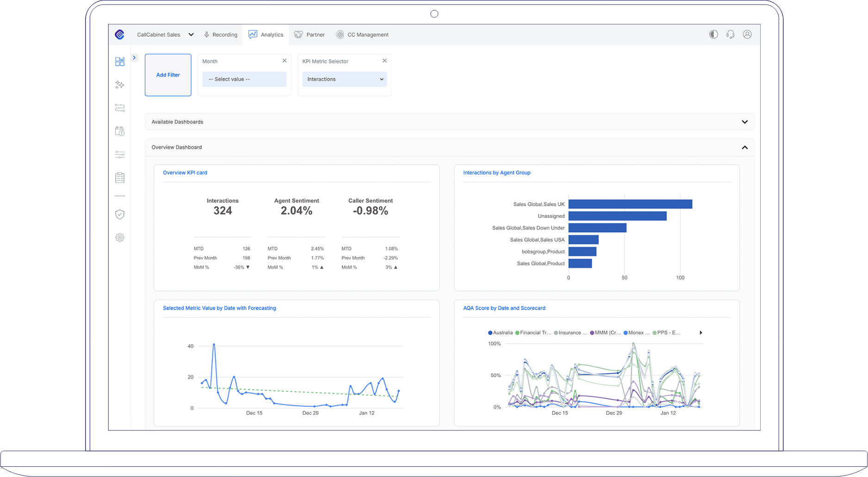Open the '-- Select value --' Month field
The width and height of the screenshot is (868, 477).
click(x=244, y=79)
